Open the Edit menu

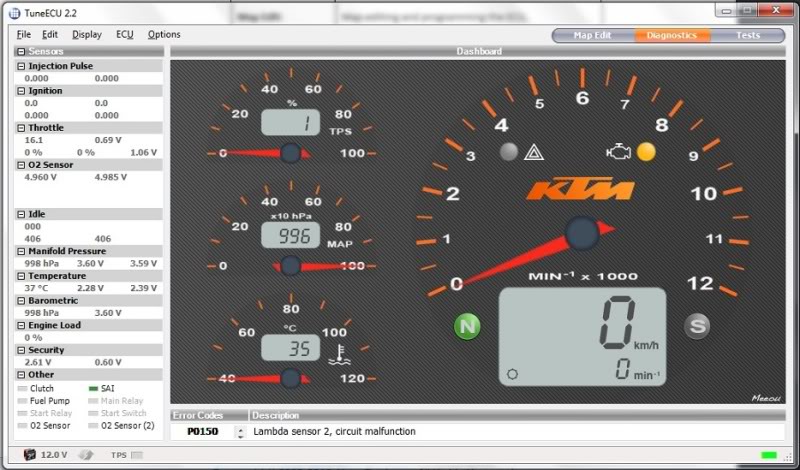pyautogui.click(x=50, y=35)
